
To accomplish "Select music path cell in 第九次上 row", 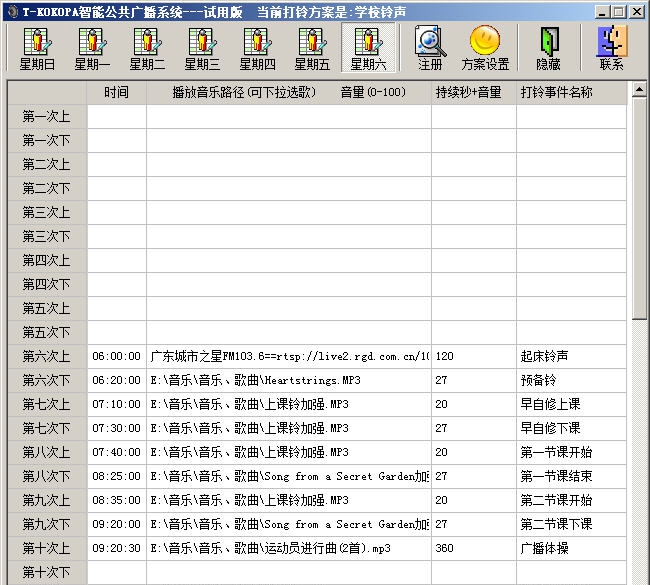I will [289, 500].
